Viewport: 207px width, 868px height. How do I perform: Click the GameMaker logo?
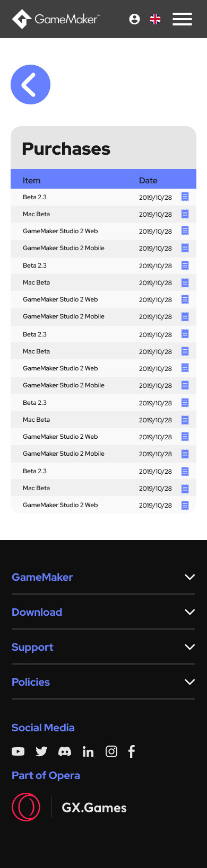56,19
